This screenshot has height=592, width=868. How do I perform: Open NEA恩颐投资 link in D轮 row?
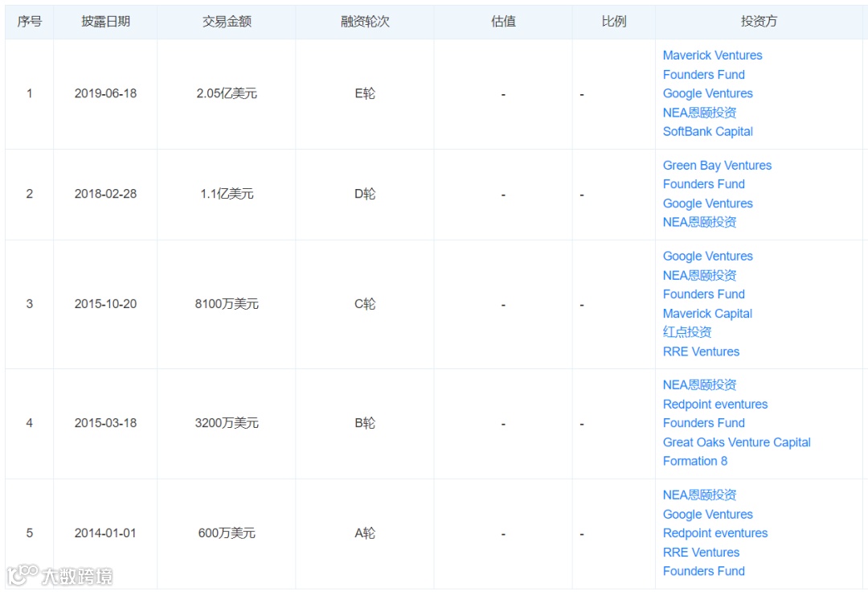(x=699, y=222)
